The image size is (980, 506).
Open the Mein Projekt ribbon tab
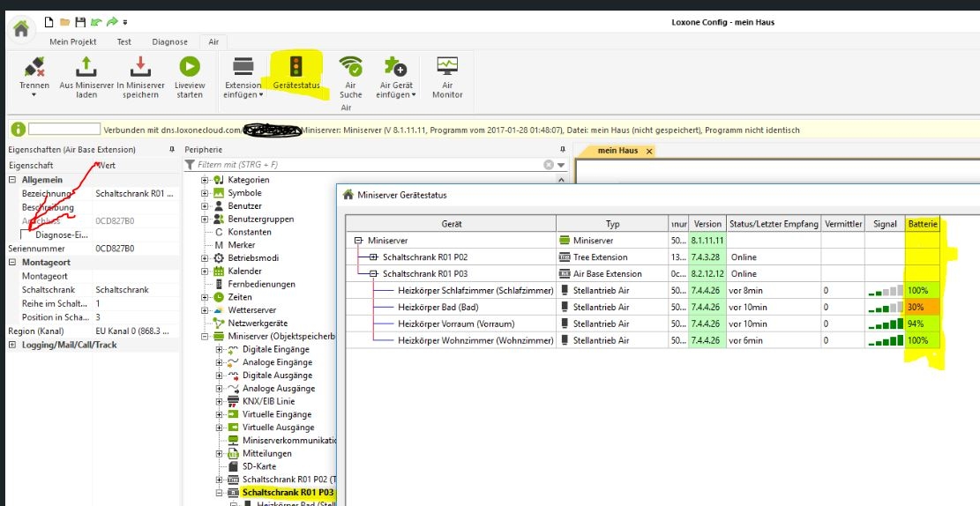(x=71, y=41)
